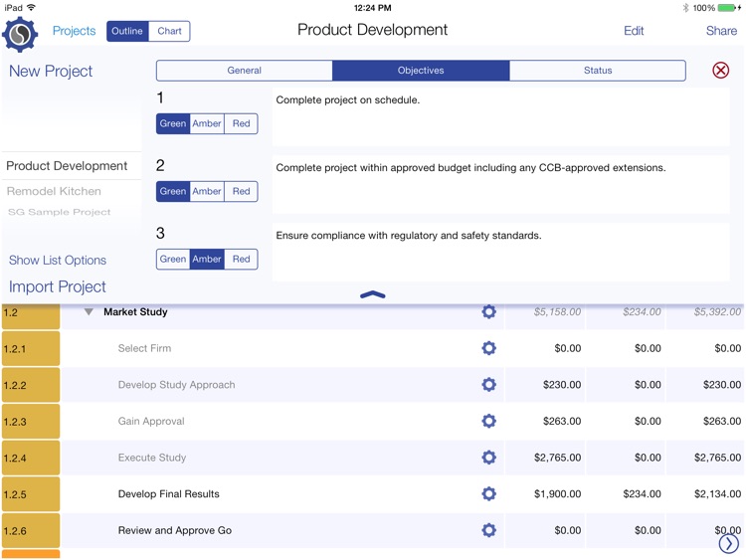Tap the amber 1.2.1 row color cell

(x=31, y=348)
